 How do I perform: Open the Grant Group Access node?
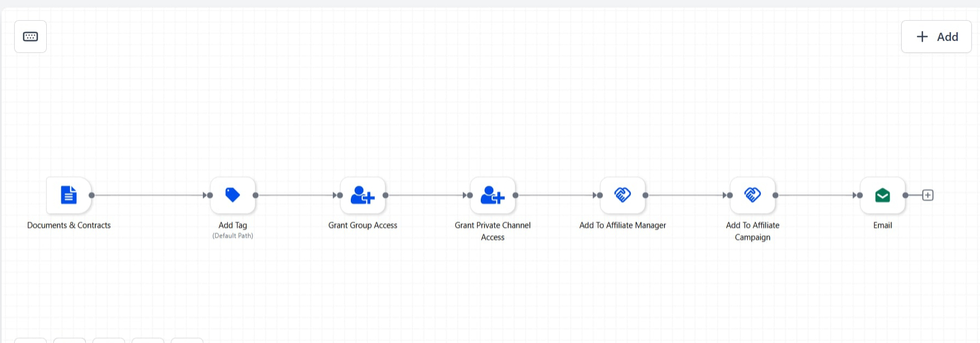pos(363,195)
